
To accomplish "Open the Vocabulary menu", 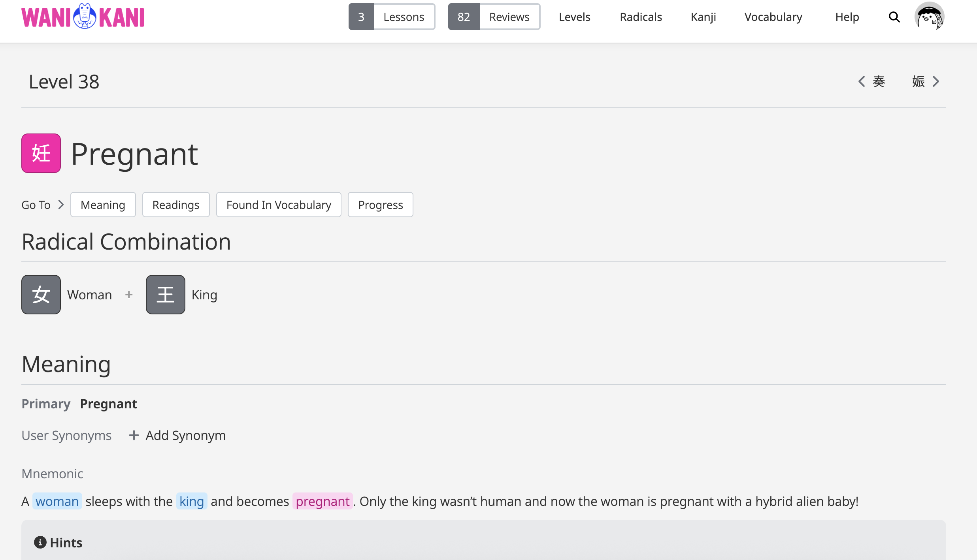I will 773,17.
